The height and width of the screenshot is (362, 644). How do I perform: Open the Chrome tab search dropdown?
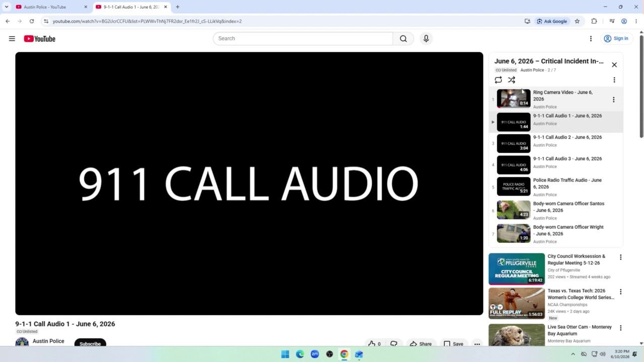7,7
